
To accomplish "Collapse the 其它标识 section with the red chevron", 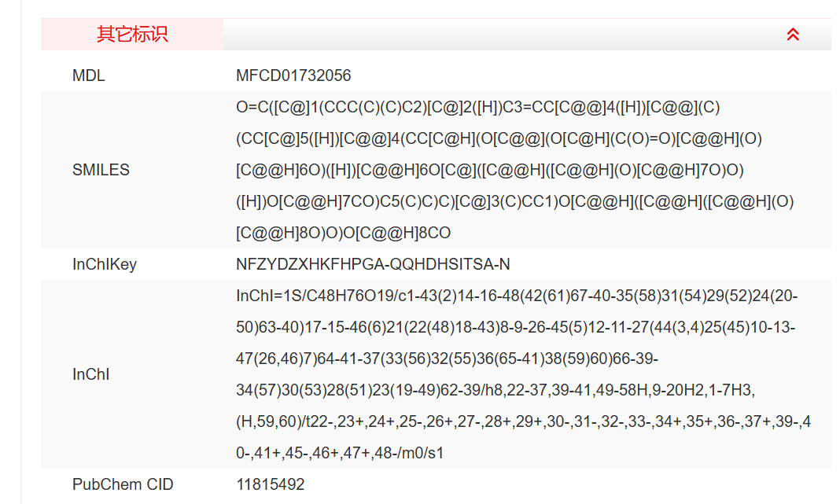I will 793,35.
